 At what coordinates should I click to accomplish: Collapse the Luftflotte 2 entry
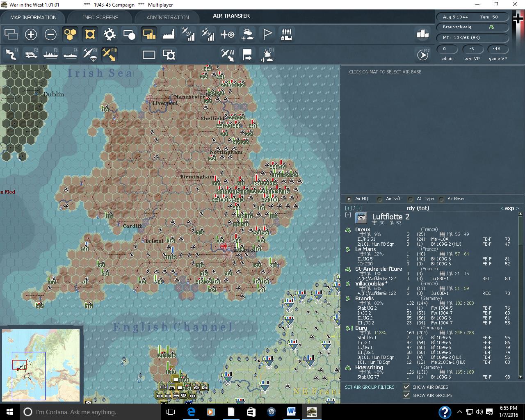348,215
